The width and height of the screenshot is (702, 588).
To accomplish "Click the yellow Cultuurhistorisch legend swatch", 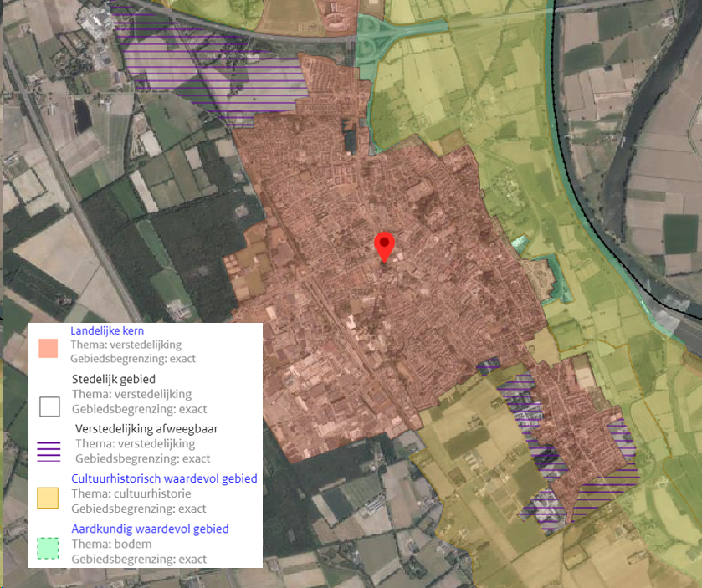I will 48,498.
